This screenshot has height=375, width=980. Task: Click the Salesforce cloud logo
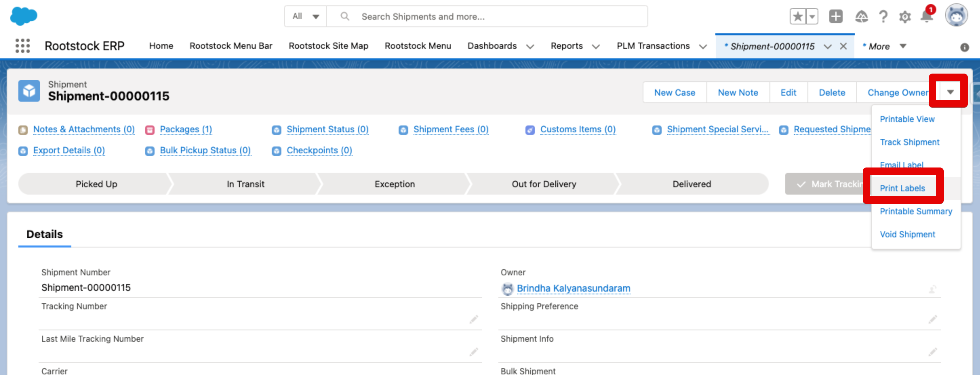pos(24,16)
